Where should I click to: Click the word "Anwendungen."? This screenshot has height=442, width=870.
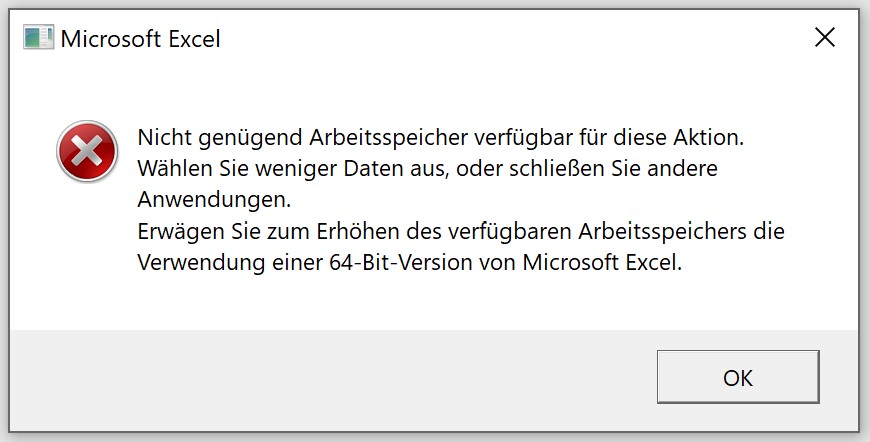214,200
